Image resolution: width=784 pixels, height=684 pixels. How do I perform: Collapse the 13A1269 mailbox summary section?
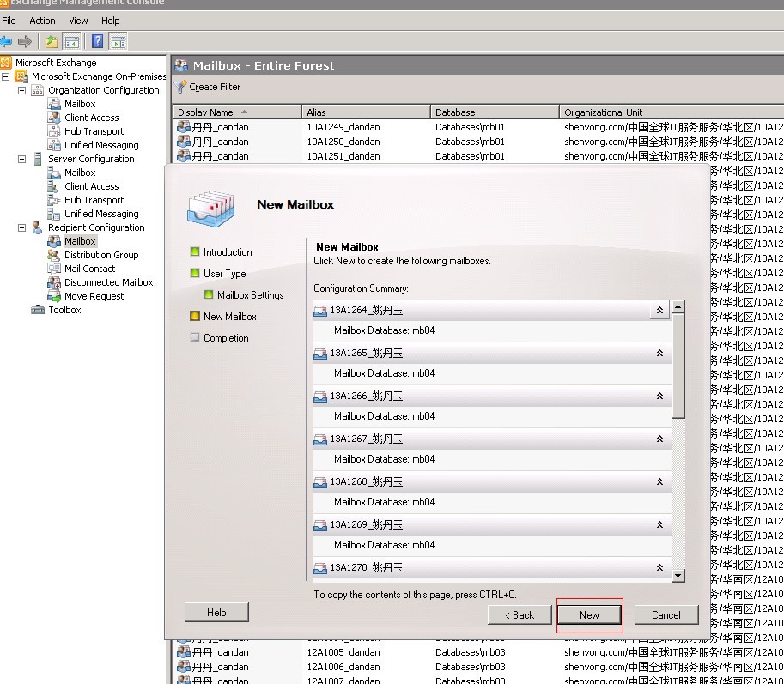click(659, 525)
